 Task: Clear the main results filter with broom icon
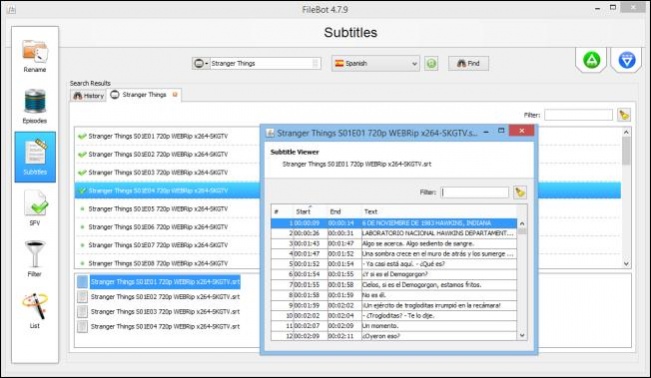point(624,115)
